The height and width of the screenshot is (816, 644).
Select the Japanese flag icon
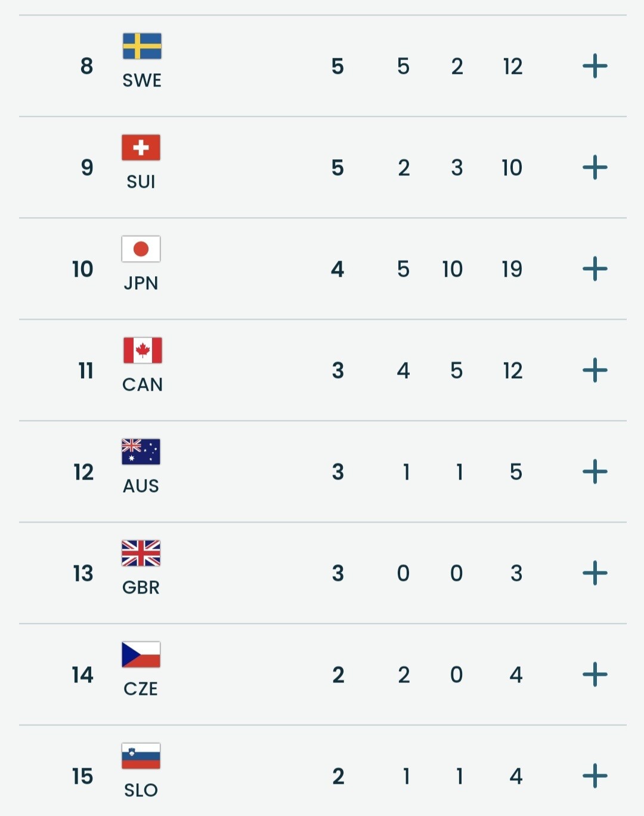coord(141,249)
